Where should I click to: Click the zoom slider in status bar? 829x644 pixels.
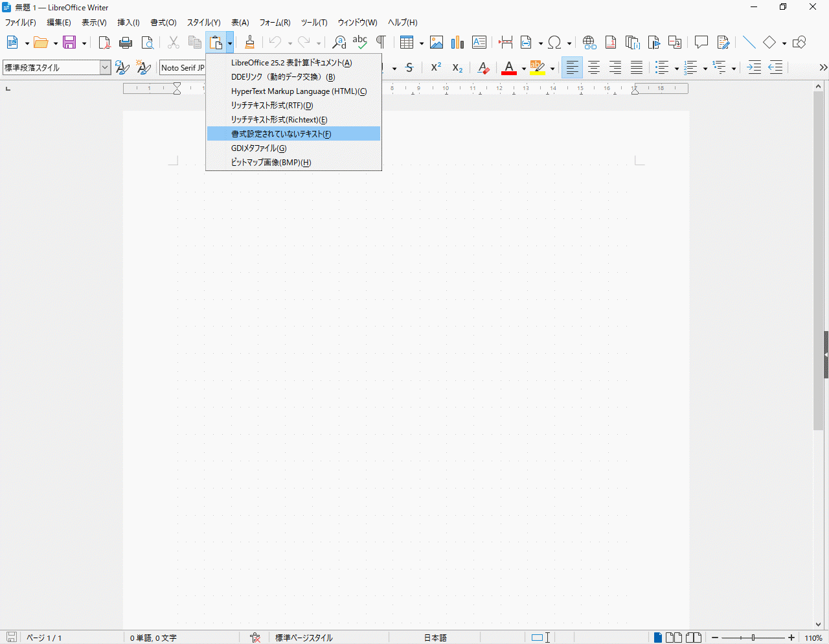point(753,638)
